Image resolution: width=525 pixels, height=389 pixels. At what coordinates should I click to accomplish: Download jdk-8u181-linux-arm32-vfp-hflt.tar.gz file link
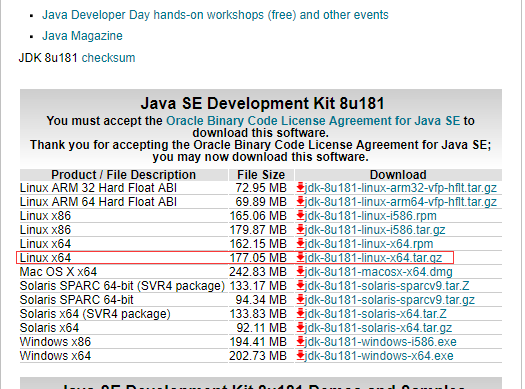pos(400,188)
